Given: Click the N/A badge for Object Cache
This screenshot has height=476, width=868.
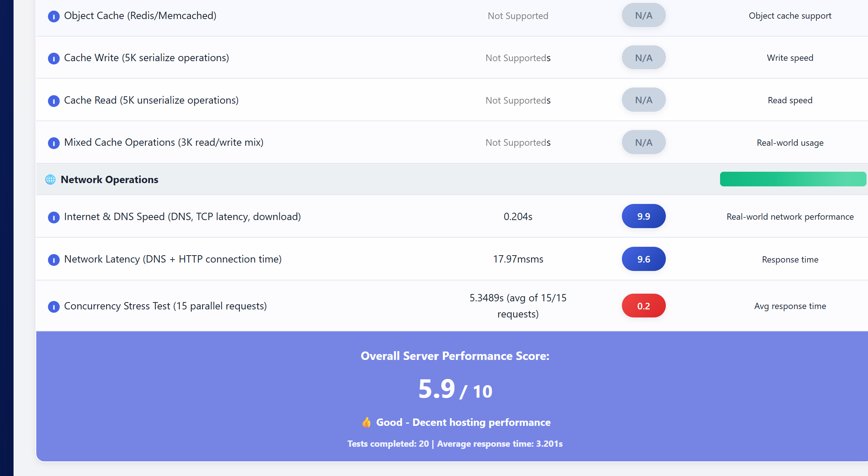Looking at the screenshot, I should [643, 15].
